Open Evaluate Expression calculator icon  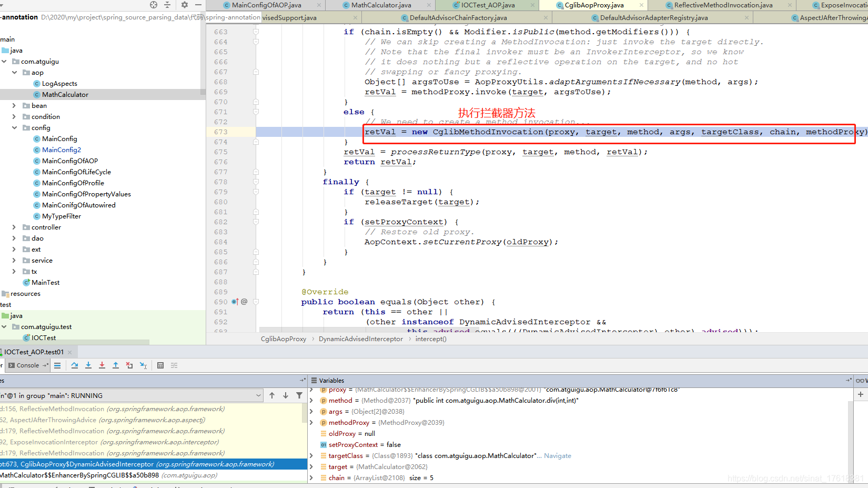(160, 365)
